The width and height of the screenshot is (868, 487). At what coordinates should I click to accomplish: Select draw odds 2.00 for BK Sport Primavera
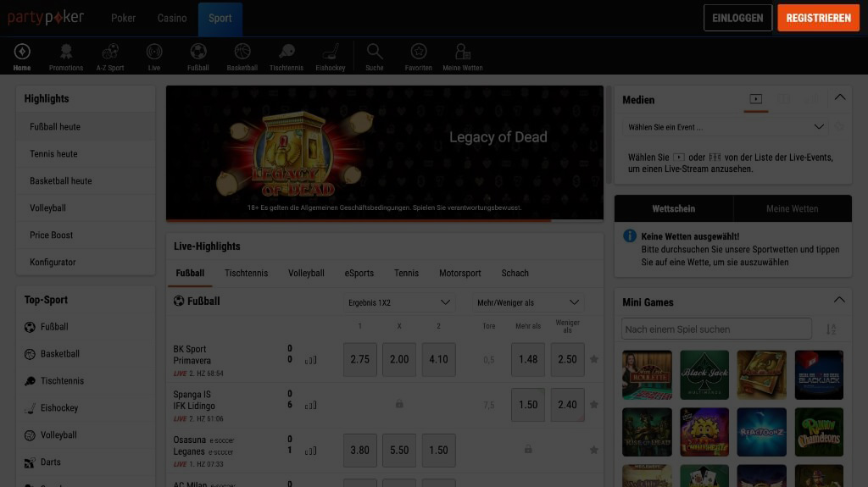click(399, 359)
